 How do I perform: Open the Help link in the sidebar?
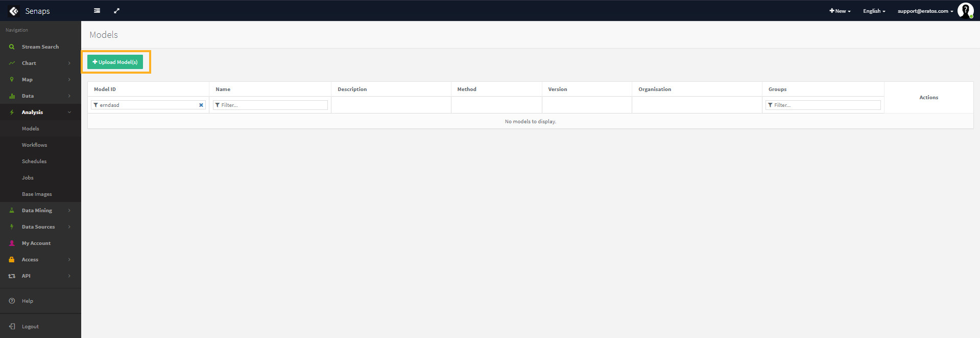(x=28, y=301)
